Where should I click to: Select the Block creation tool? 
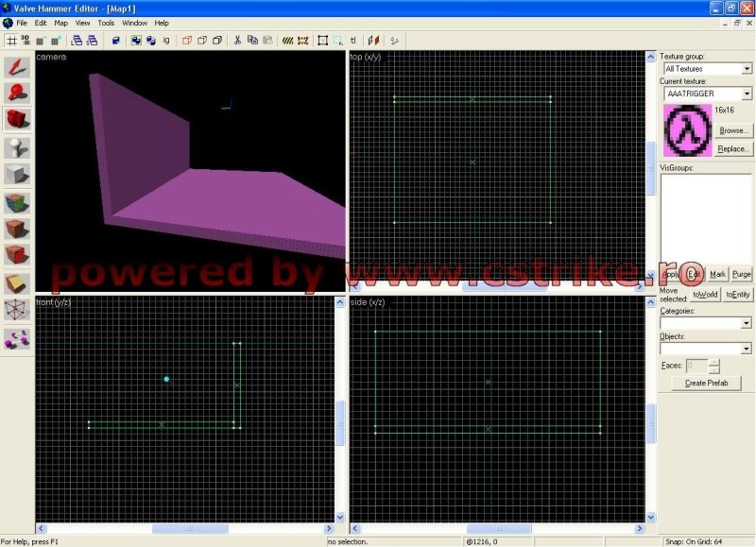[17, 174]
